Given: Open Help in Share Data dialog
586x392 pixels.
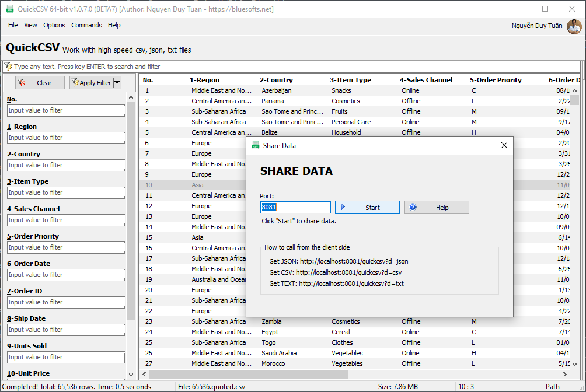Looking at the screenshot, I should click(x=437, y=208).
